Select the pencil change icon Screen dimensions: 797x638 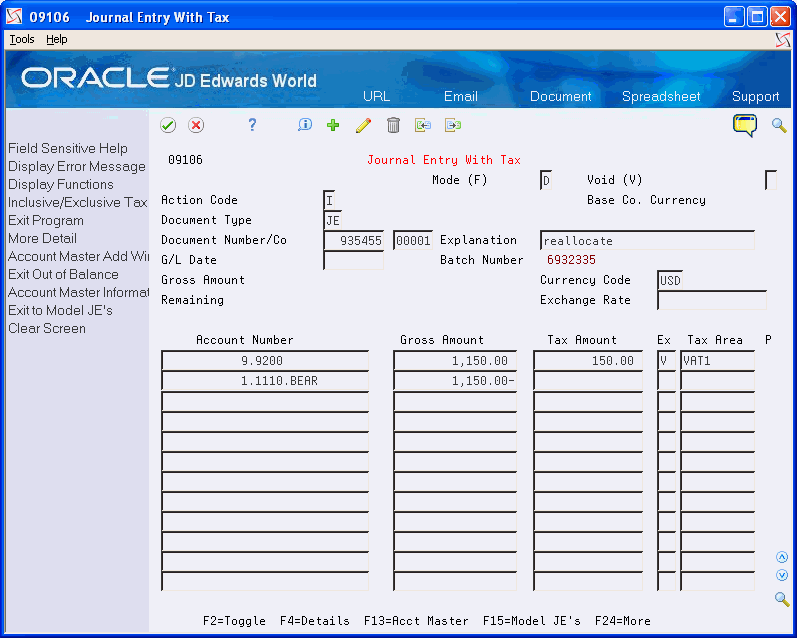[363, 125]
